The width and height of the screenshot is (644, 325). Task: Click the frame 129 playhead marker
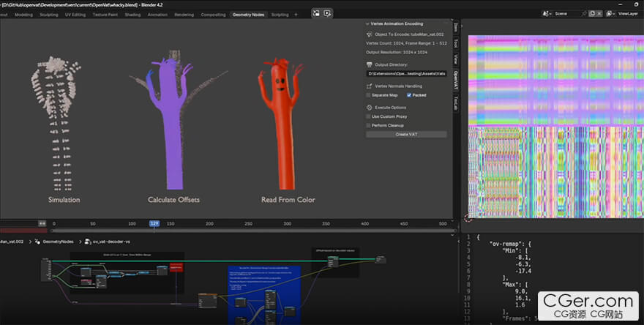[154, 223]
